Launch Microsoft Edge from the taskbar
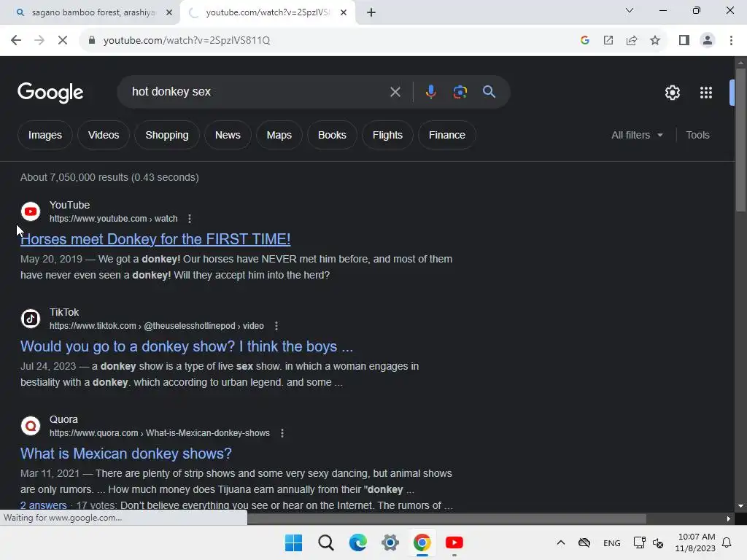The width and height of the screenshot is (747, 560). tap(357, 542)
